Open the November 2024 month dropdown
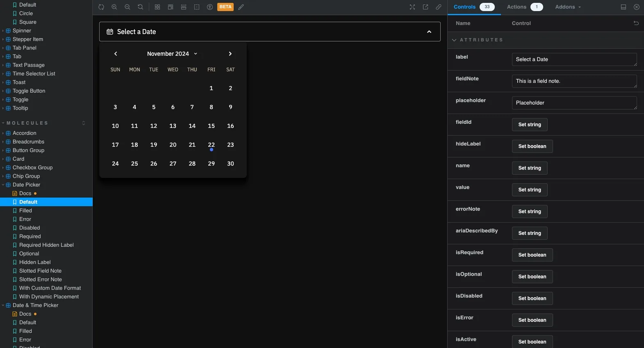Viewport: 644px width, 348px height. pos(172,54)
